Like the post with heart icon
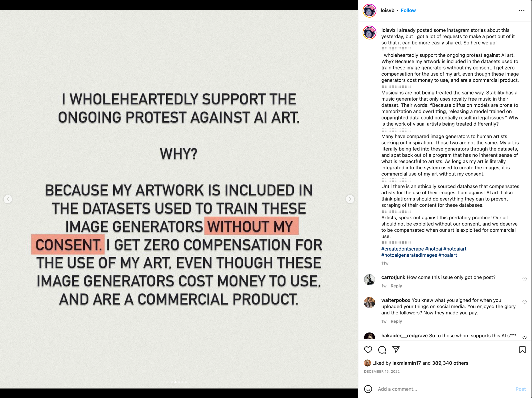The height and width of the screenshot is (398, 532). [x=368, y=350]
